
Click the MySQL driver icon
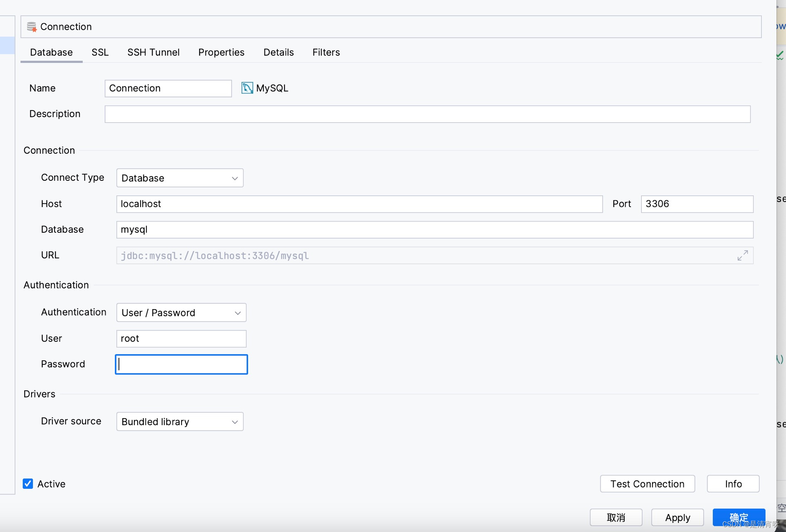(247, 88)
